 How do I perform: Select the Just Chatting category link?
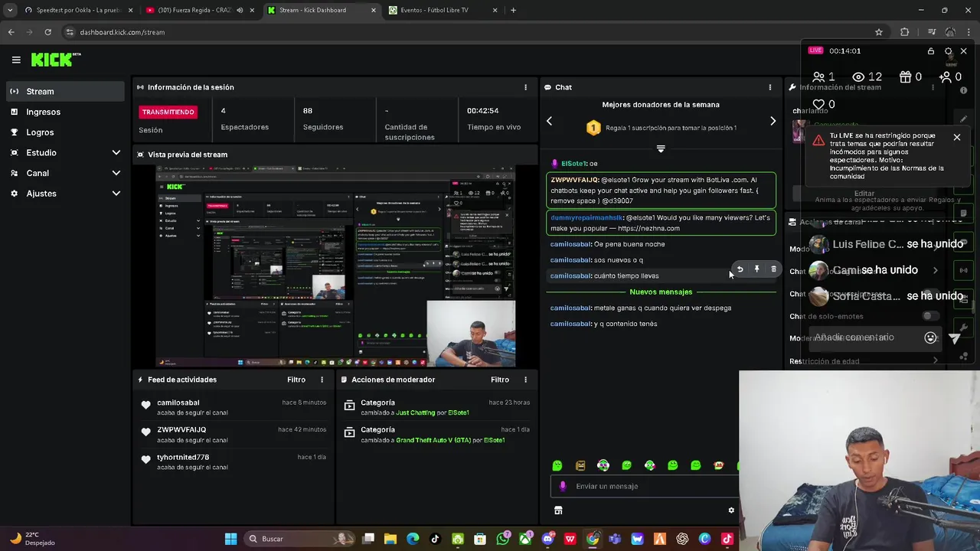point(415,412)
